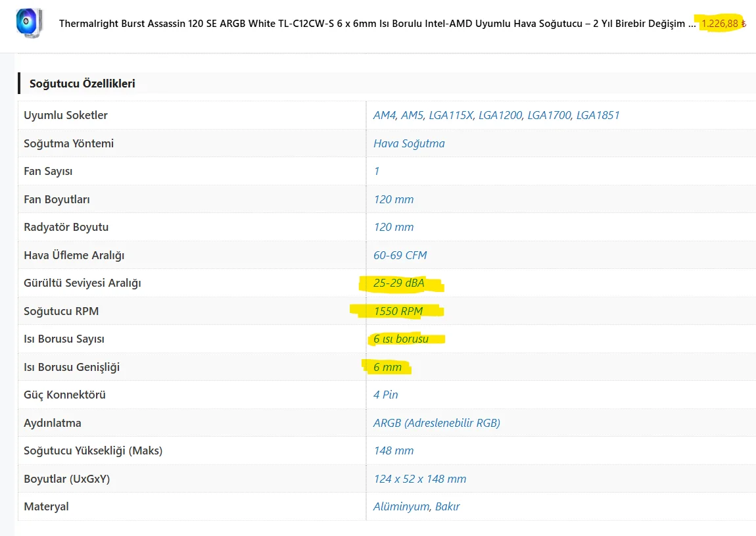Select the Radyatör Boyutu row label
Screen dimensions: 756x536
point(66,227)
